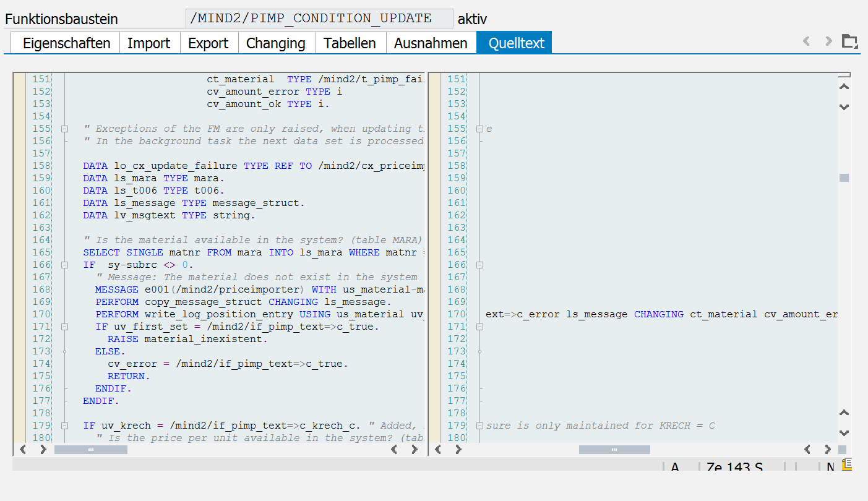
Task: Click the 'cv_amount_error TYPE i' line
Action: pos(275,92)
